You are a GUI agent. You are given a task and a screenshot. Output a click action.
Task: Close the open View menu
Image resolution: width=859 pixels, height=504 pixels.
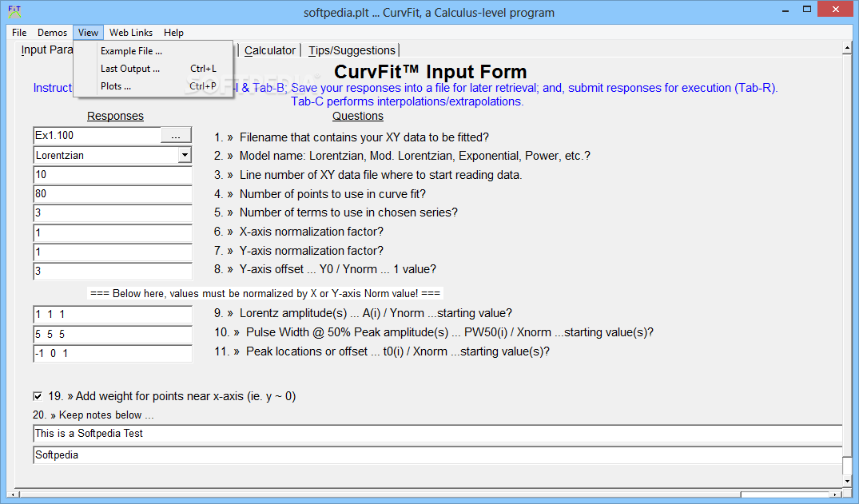(x=88, y=33)
